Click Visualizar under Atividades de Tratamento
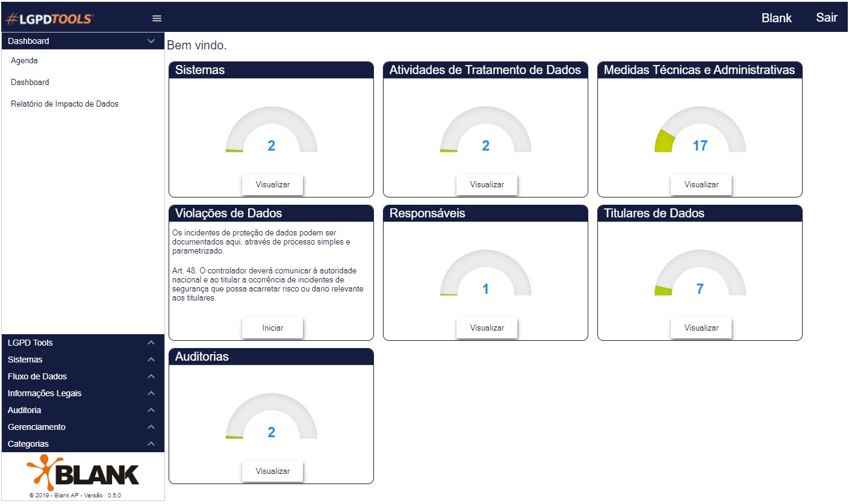Image resolution: width=849 pixels, height=504 pixels. [487, 185]
